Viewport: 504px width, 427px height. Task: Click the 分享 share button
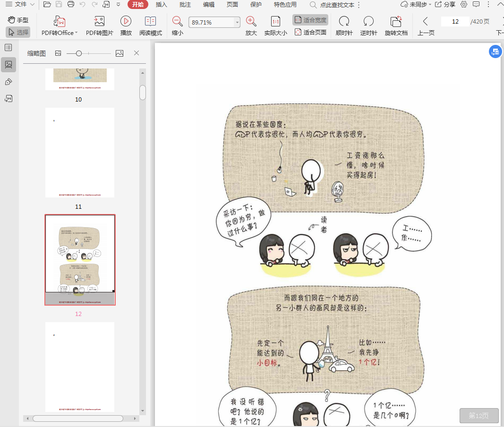pos(445,4)
